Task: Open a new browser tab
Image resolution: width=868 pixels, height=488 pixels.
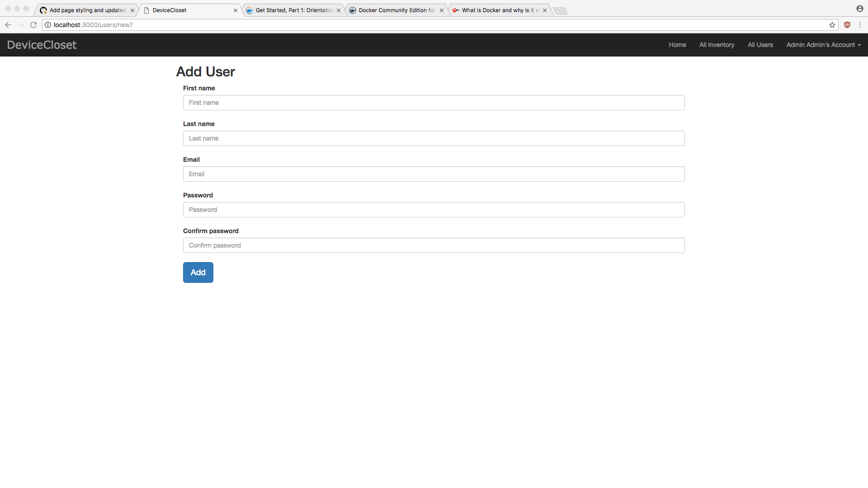Action: tap(560, 10)
